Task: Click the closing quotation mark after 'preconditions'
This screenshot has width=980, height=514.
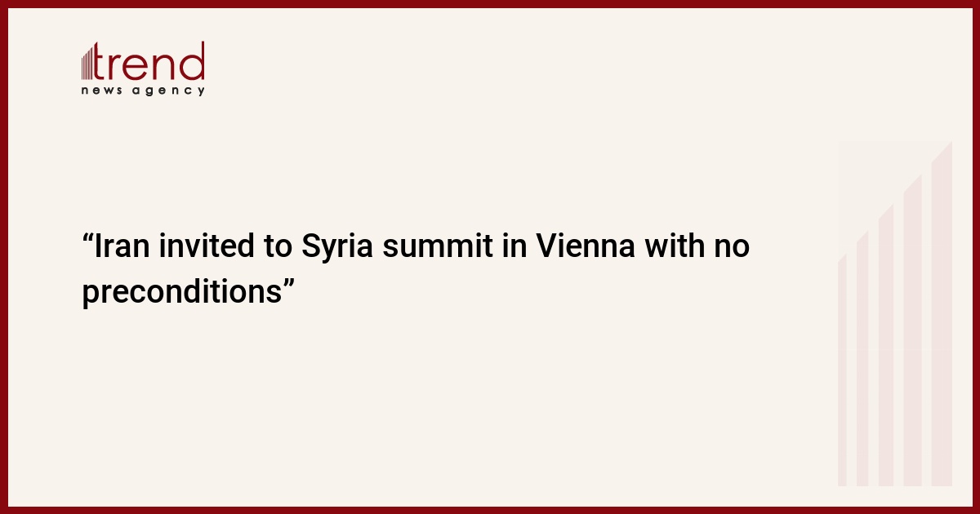Action: pos(287,283)
